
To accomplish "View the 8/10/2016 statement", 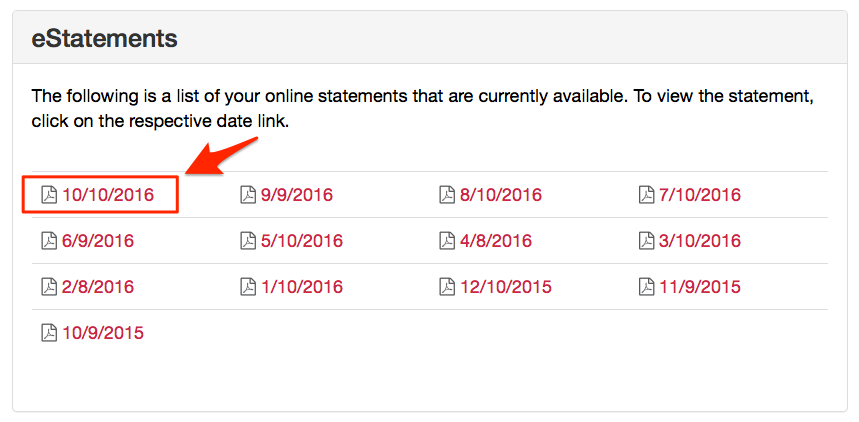I will click(x=501, y=195).
